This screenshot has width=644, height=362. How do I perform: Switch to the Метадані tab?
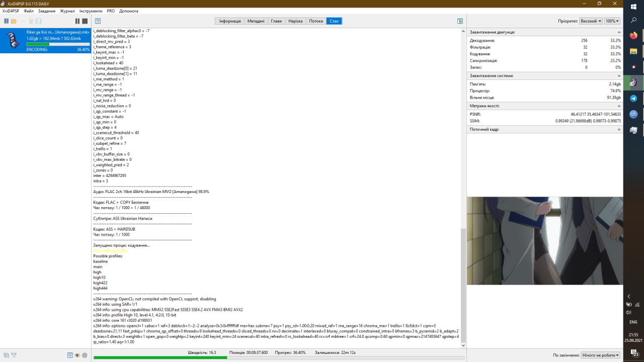click(256, 21)
